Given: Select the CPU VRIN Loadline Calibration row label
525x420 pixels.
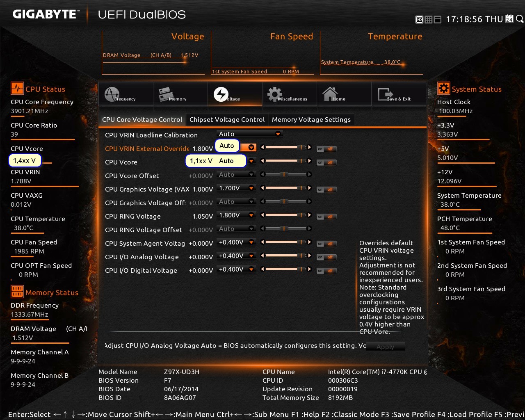Looking at the screenshot, I should click(x=151, y=135).
